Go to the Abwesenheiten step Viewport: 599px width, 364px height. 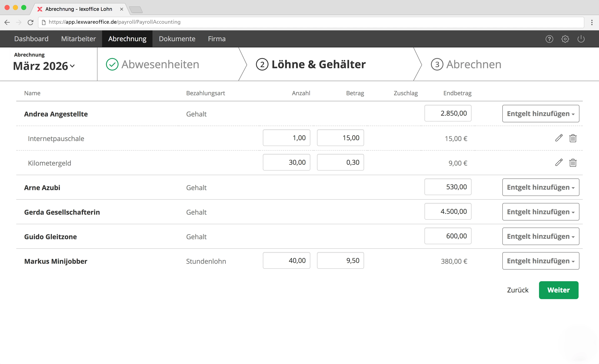click(160, 64)
